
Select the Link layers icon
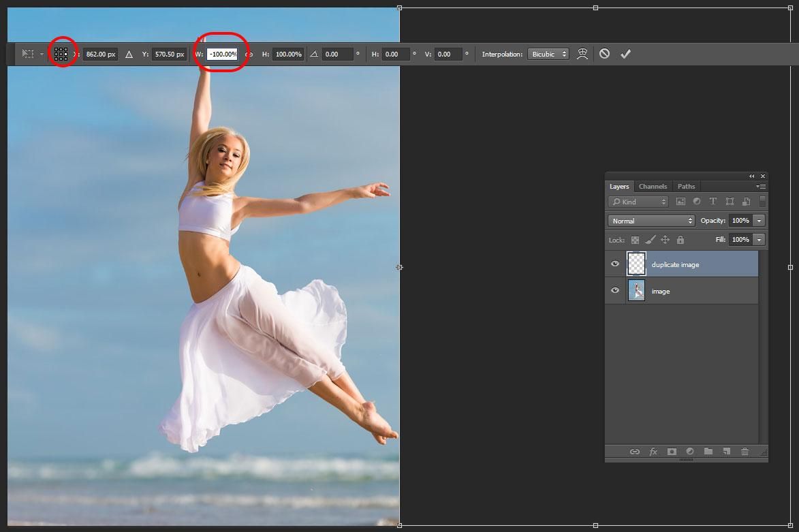coord(635,451)
